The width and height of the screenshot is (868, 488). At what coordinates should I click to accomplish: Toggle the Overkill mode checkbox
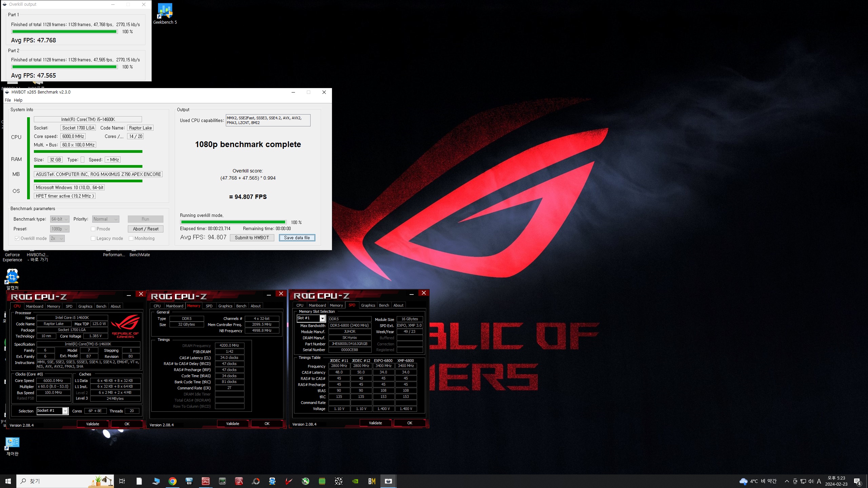click(x=17, y=239)
